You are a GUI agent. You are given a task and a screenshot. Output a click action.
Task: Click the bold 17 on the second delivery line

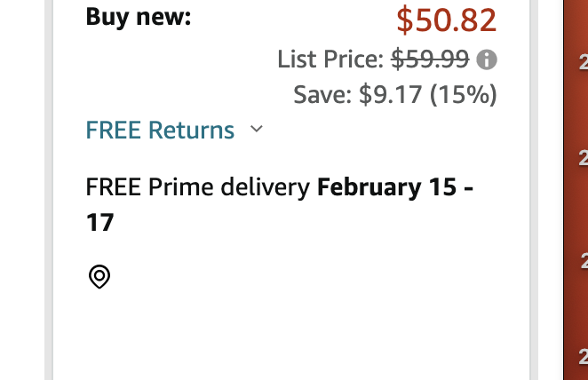point(99,223)
